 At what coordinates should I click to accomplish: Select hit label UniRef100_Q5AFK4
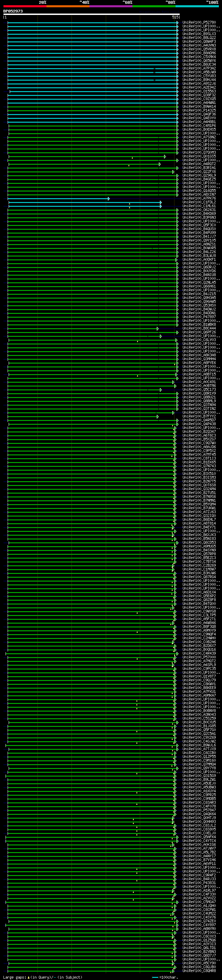click(199, 836)
